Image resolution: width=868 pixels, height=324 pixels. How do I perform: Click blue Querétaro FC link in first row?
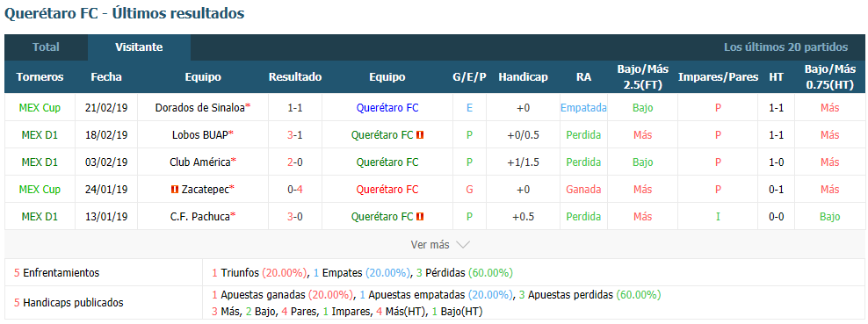tap(387, 108)
